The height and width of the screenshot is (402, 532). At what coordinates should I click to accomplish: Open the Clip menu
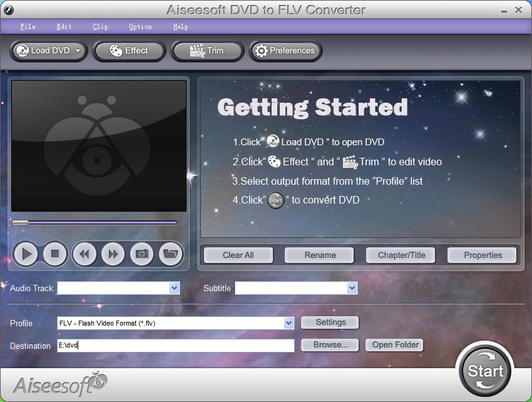[100, 26]
